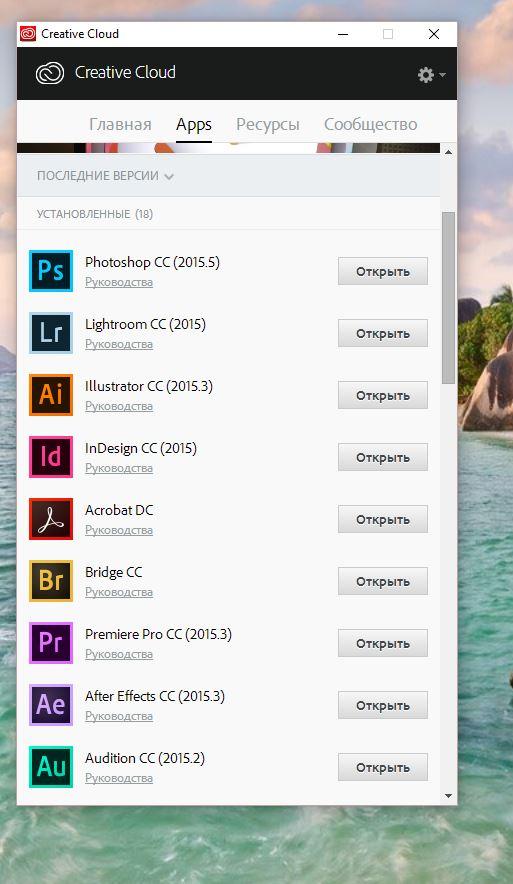Open the Ресурсы tab
This screenshot has width=513, height=884.
click(268, 125)
